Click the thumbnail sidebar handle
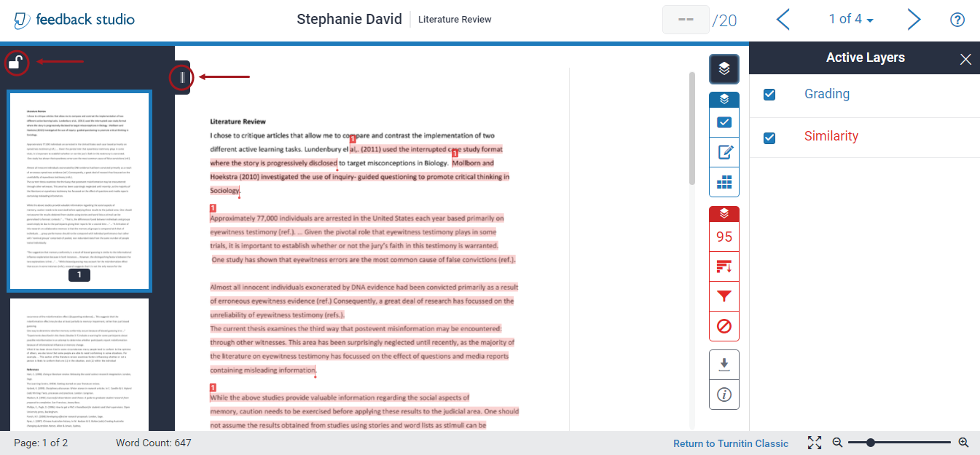Viewport: 980px width, 455px height. [x=182, y=76]
